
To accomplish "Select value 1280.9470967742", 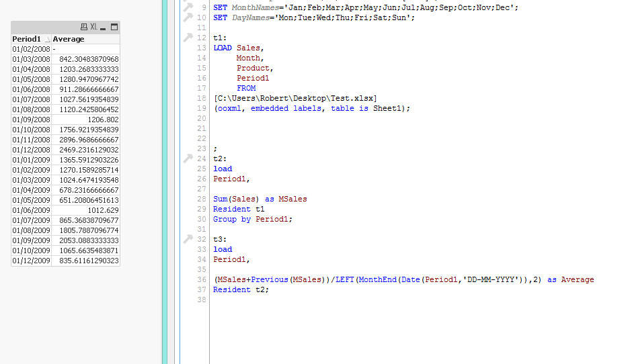I will (85, 79).
